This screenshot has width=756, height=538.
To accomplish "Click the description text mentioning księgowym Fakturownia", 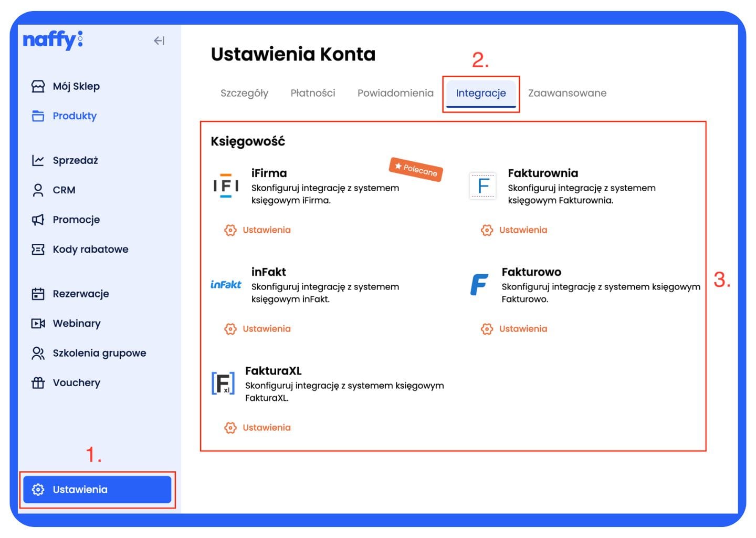I will pyautogui.click(x=582, y=194).
